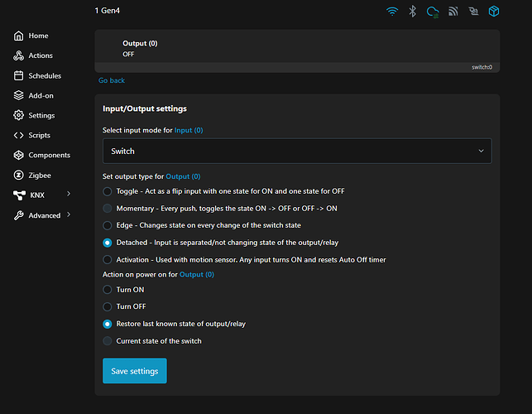Click the blue cube icon in header
The height and width of the screenshot is (414, 532).
tap(494, 12)
